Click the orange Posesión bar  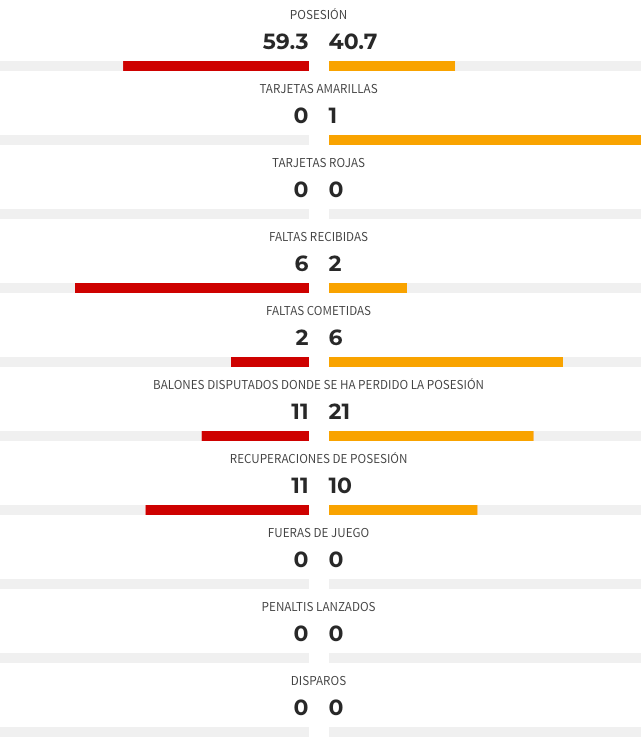(x=392, y=66)
